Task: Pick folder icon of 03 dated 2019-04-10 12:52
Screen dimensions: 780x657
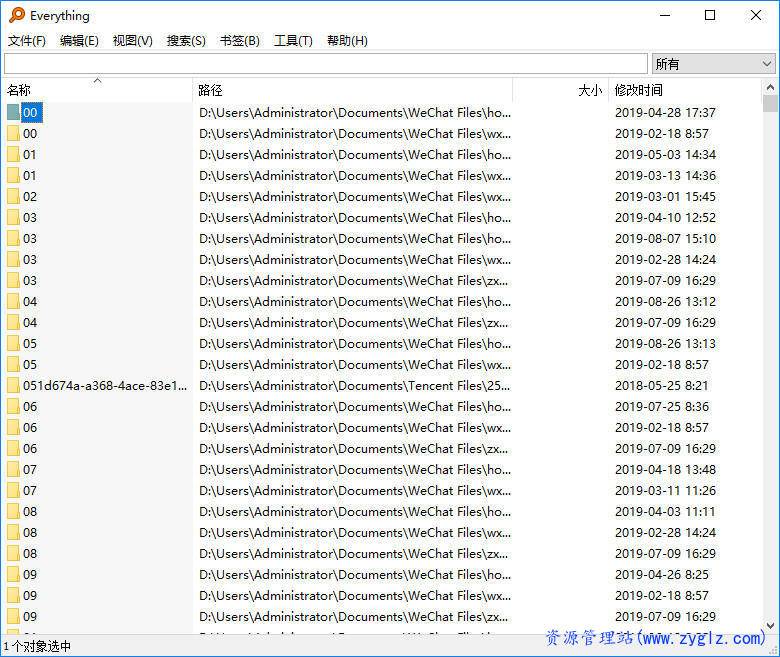Action: click(x=13, y=217)
